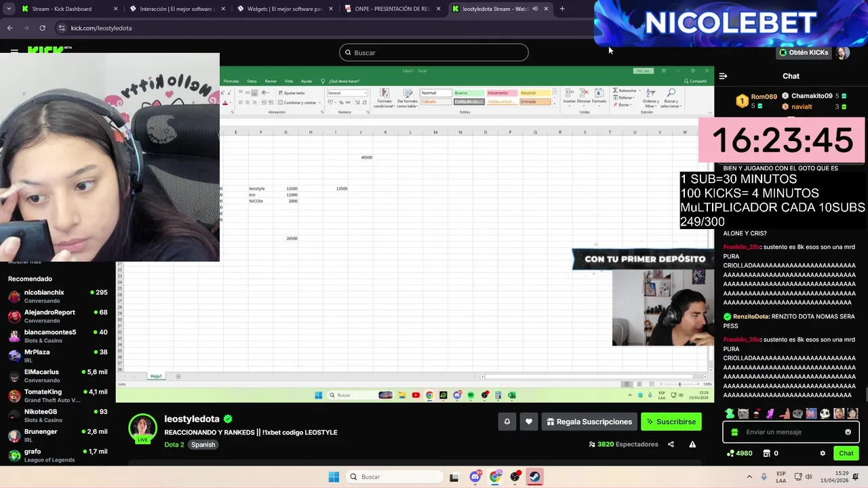Click the Windows Start button
The image size is (868, 488).
pos(334,476)
